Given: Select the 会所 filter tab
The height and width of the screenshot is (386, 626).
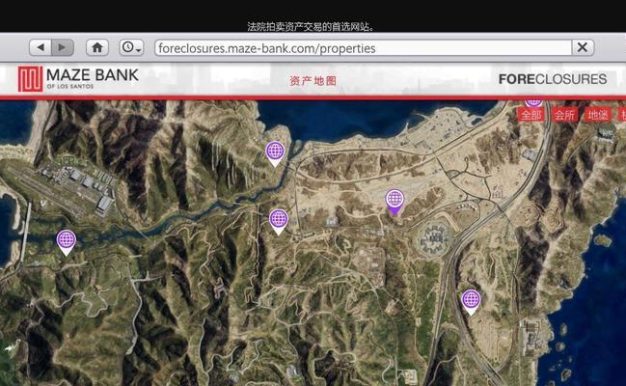Looking at the screenshot, I should click(565, 115).
